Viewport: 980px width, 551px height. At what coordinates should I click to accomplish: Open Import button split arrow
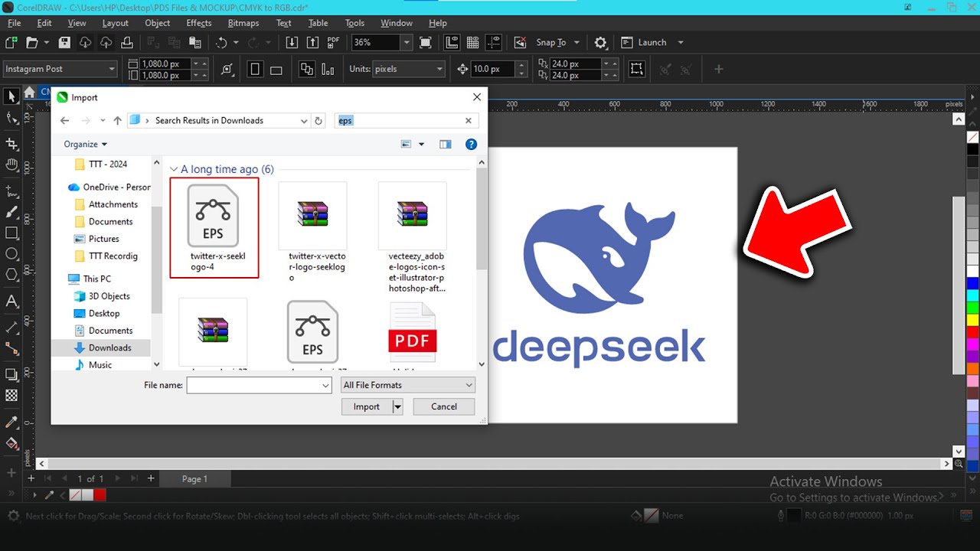(397, 407)
